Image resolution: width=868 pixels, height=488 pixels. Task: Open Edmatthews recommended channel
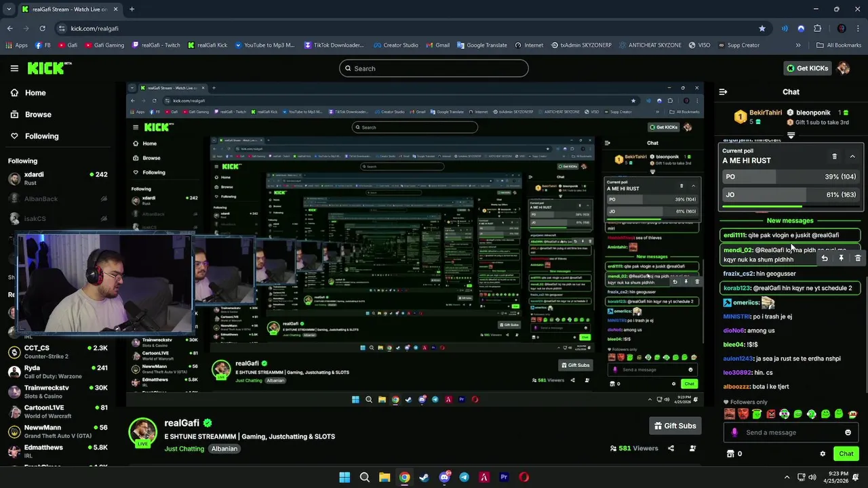58,451
